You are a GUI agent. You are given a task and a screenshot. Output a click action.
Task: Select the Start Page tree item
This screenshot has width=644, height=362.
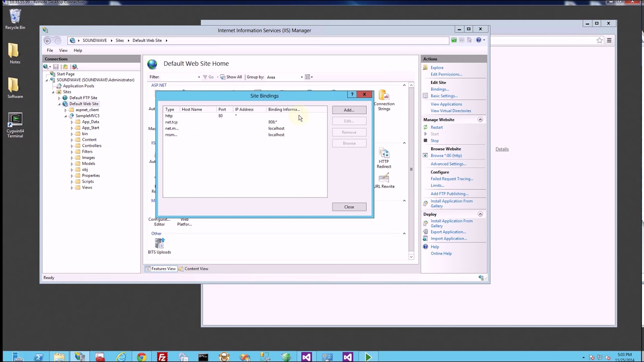click(x=65, y=74)
